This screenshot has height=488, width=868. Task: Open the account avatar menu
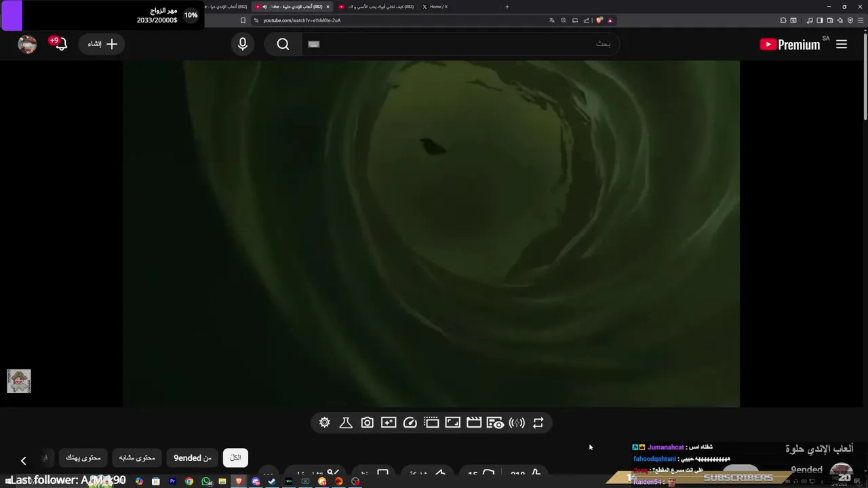[27, 44]
